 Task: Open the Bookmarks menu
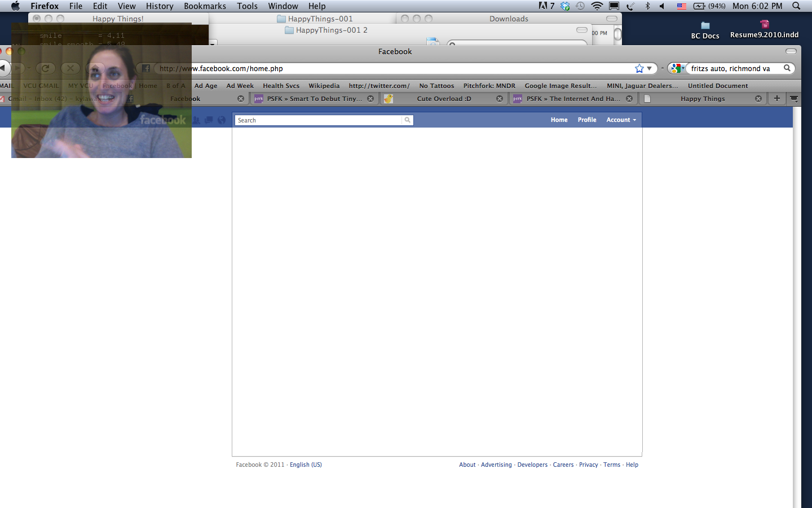click(x=205, y=6)
